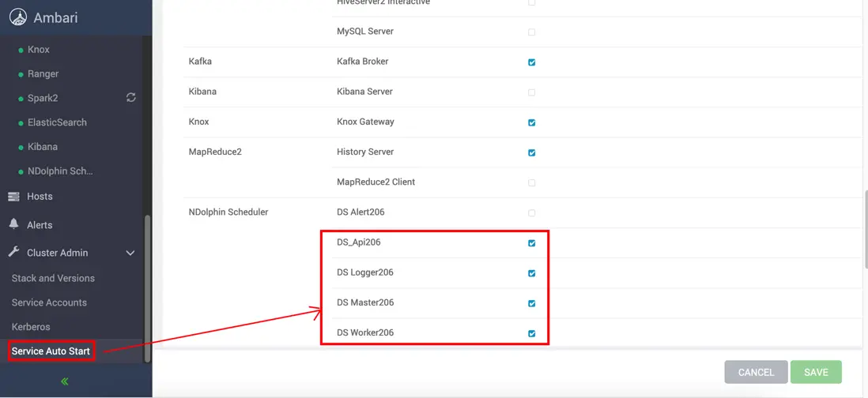Viewport: 868px width, 398px height.
Task: Click green status dot beside Kibana
Action: (x=21, y=148)
